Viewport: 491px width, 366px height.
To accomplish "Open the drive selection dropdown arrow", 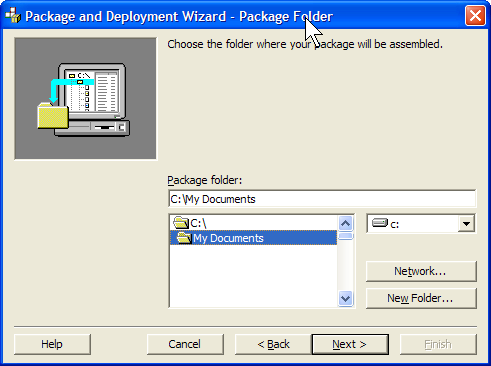I will 466,224.
